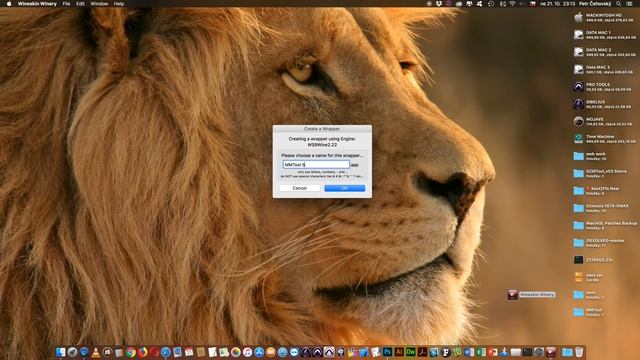Click the Cancel button in Create a Wrapper dialog
640x360 pixels.
[300, 188]
